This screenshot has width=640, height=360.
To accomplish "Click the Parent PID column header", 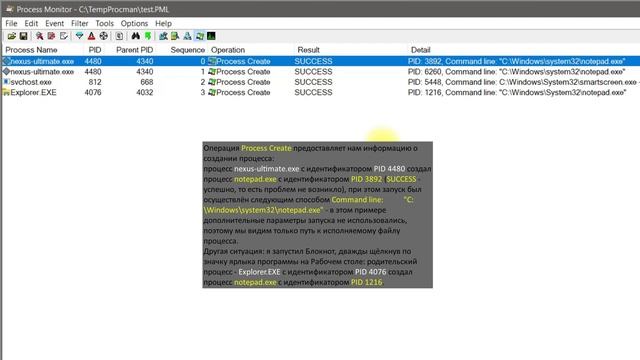I will point(135,50).
